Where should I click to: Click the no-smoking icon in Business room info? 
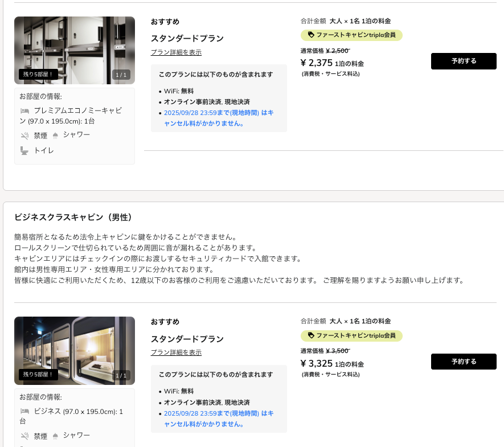tap(24, 436)
